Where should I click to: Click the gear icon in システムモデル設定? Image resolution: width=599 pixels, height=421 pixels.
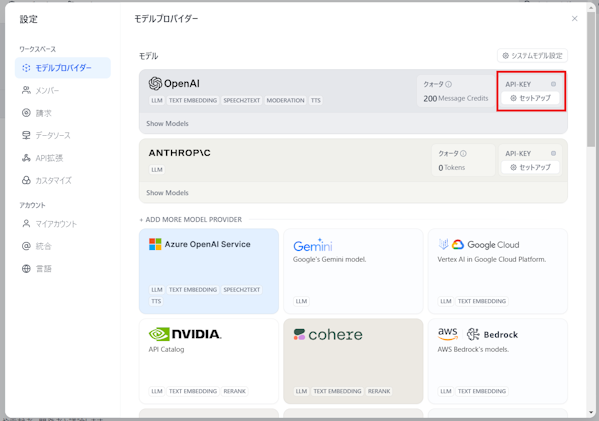point(505,56)
